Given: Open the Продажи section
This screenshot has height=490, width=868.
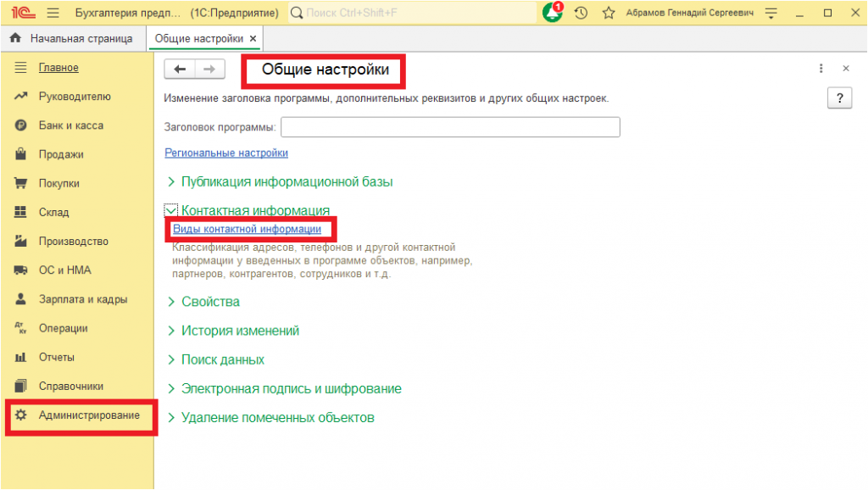Looking at the screenshot, I should pos(61,154).
